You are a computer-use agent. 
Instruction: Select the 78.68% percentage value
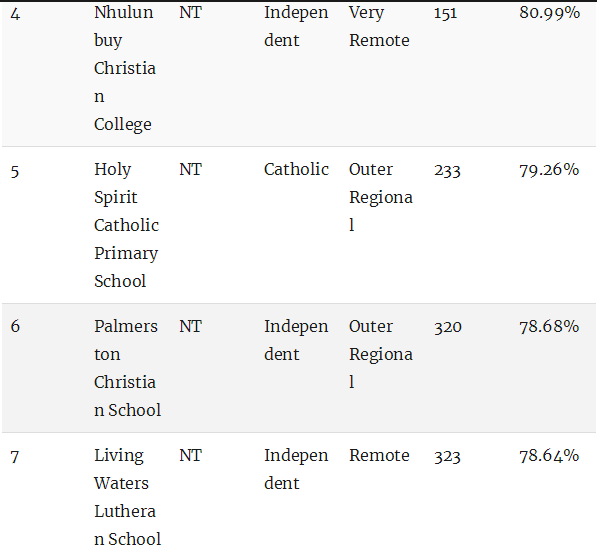549,327
